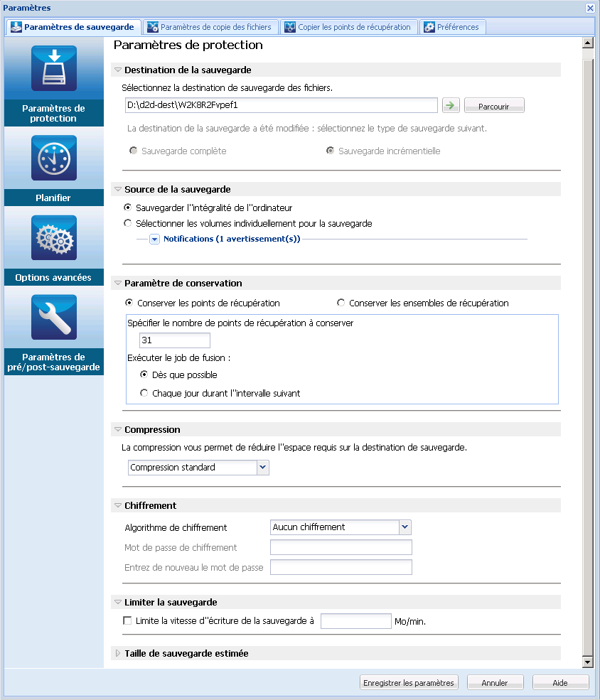Screen dimensions: 600x700
Task: Open the Algorithme de chiffrement dropdown
Action: pyautogui.click(x=405, y=527)
